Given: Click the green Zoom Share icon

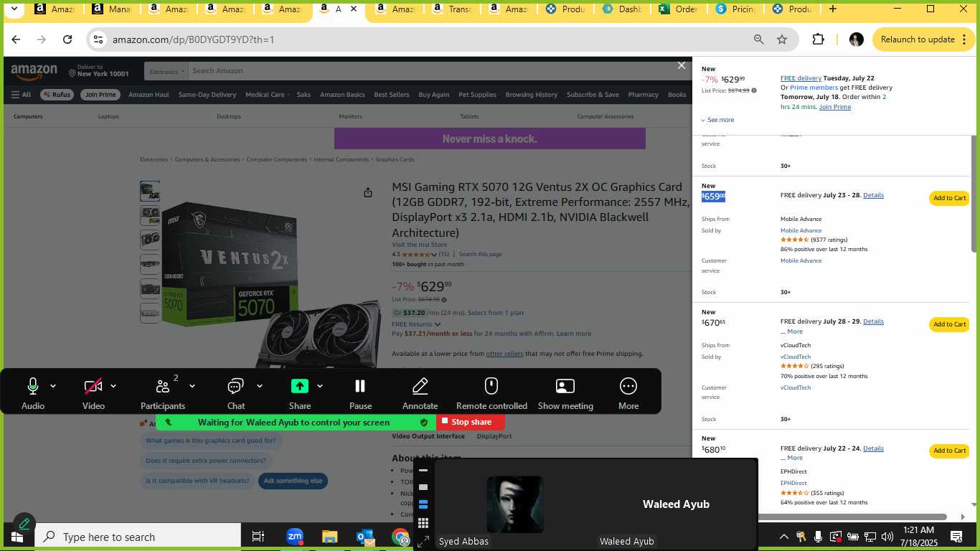Looking at the screenshot, I should pyautogui.click(x=300, y=386).
